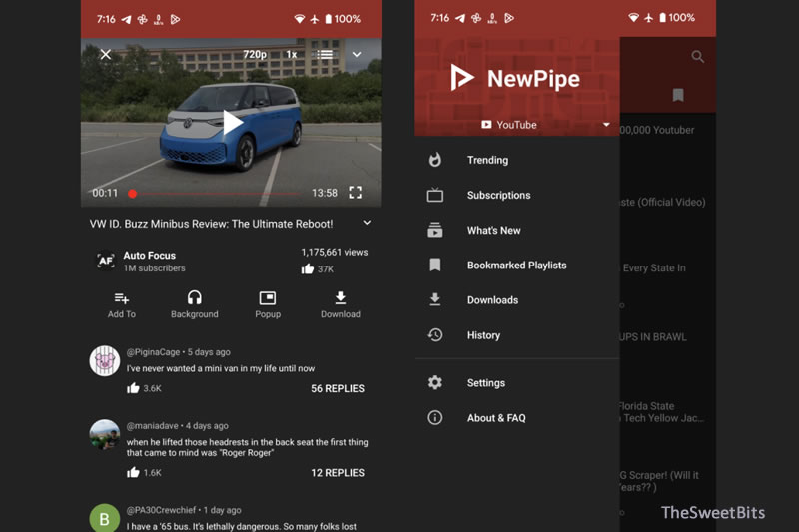
Task: View 56 REPLIES on PiginaCage comment
Action: pyautogui.click(x=338, y=388)
